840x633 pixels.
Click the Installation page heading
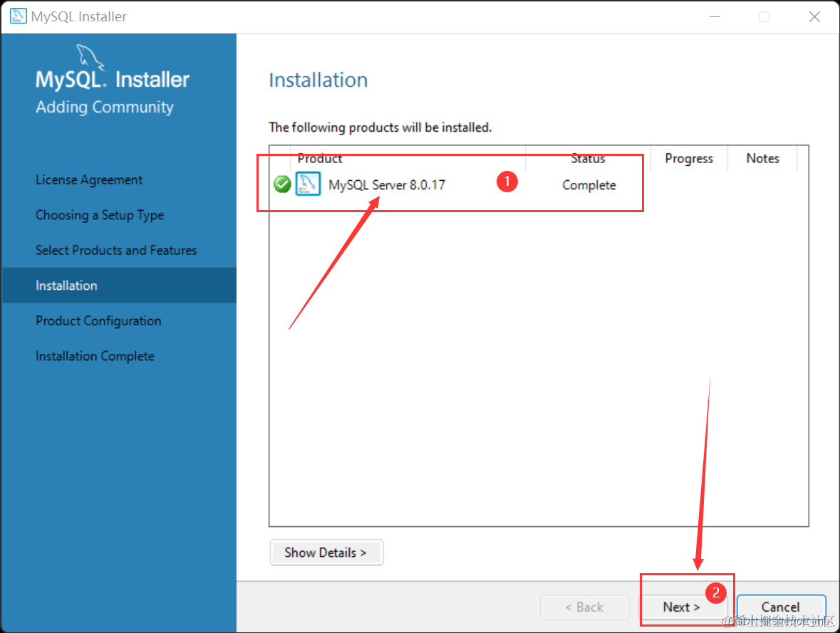point(318,80)
